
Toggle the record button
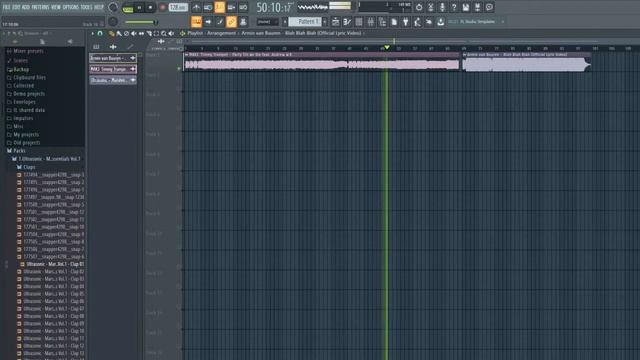coord(162,7)
